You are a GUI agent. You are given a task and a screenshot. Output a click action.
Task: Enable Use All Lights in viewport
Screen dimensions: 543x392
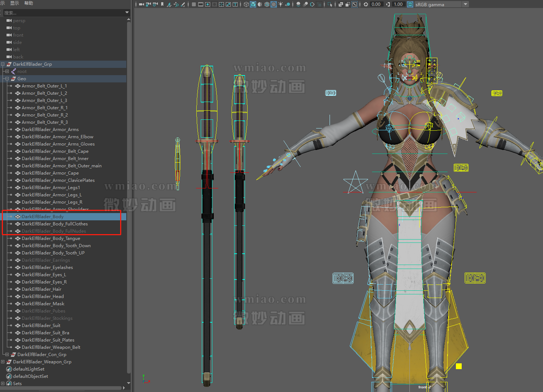pos(280,4)
